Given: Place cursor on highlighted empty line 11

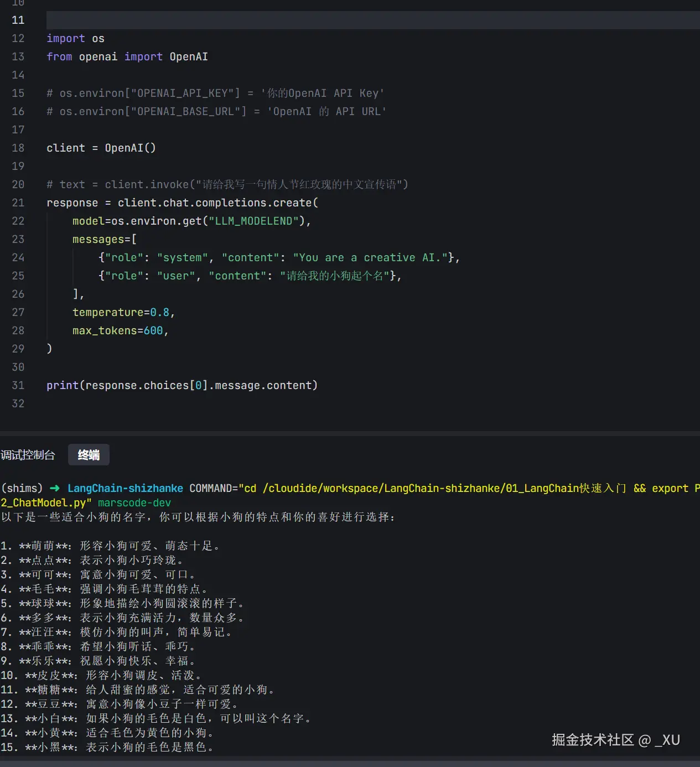Looking at the screenshot, I should (x=332, y=20).
